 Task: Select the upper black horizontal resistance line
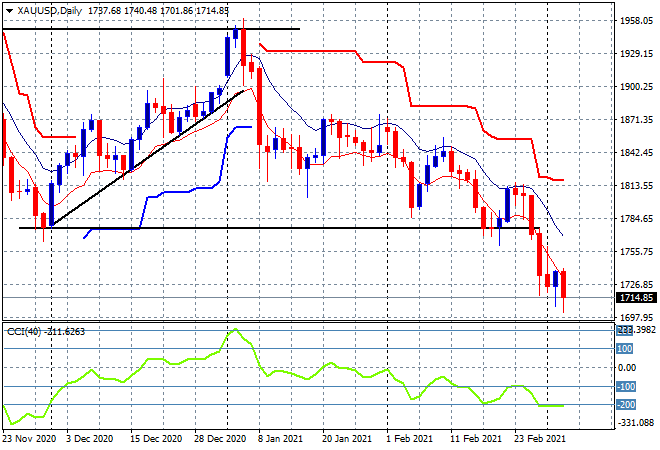point(152,29)
